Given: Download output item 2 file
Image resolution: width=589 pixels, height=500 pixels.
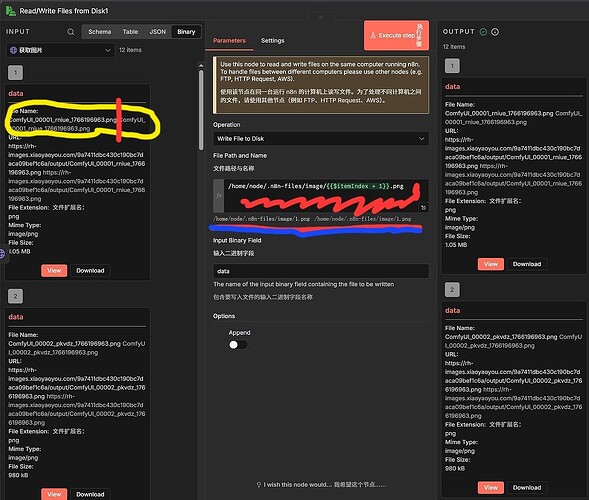Looking at the screenshot, I should (x=527, y=488).
